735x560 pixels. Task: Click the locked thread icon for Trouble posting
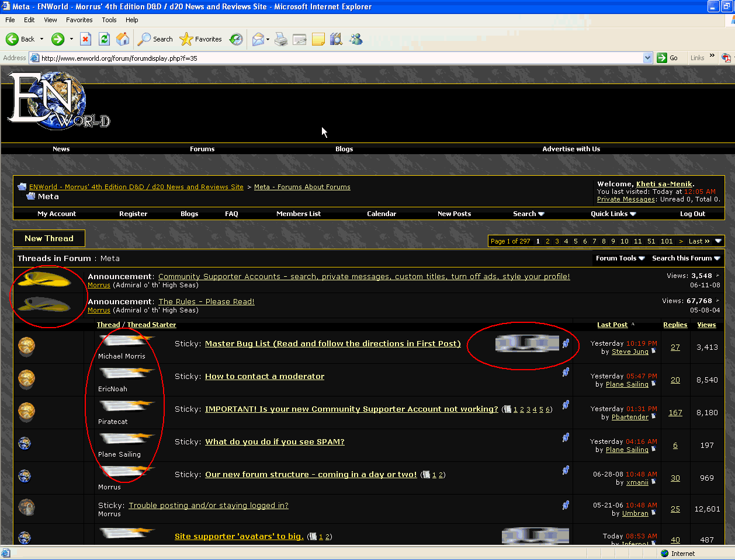(26, 507)
